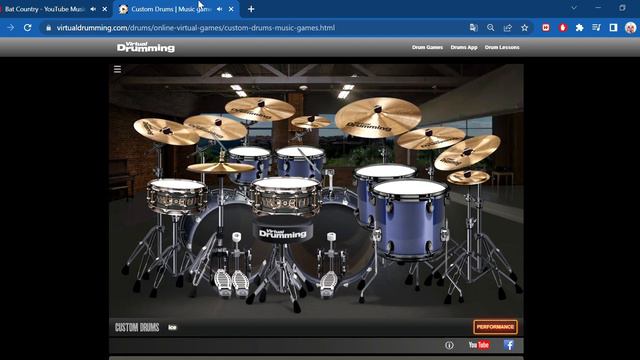Open the Facebook link icon
The image size is (640, 360).
tap(509, 345)
